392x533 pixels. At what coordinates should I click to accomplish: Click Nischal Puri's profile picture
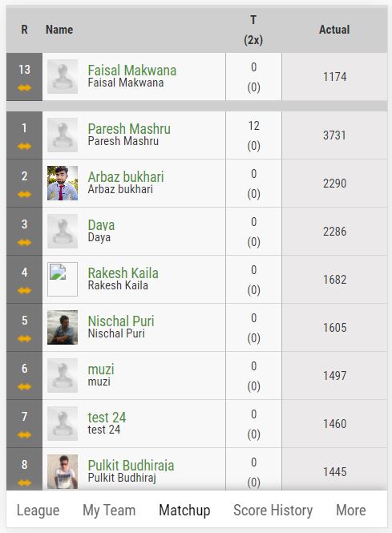63,327
